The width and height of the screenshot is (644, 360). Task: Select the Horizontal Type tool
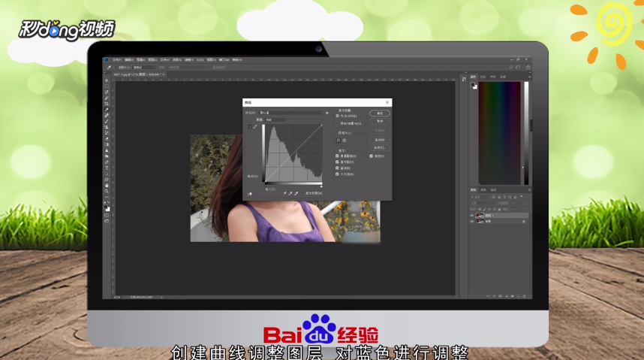[107, 168]
